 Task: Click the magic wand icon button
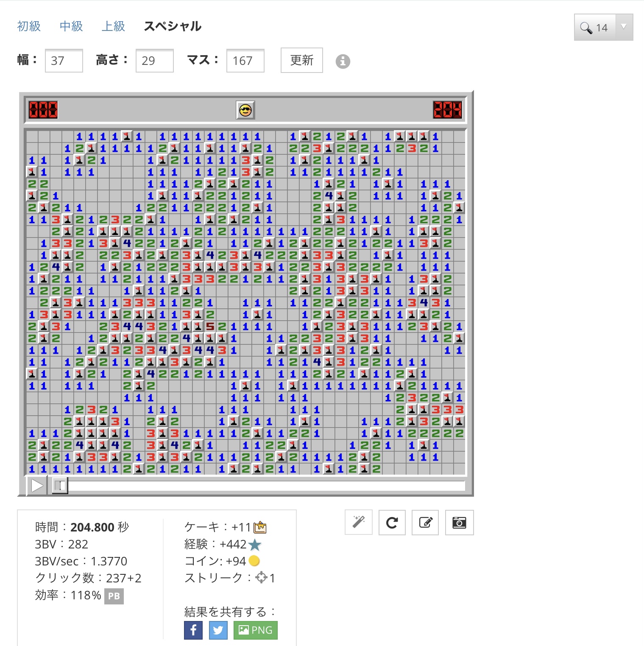point(359,522)
